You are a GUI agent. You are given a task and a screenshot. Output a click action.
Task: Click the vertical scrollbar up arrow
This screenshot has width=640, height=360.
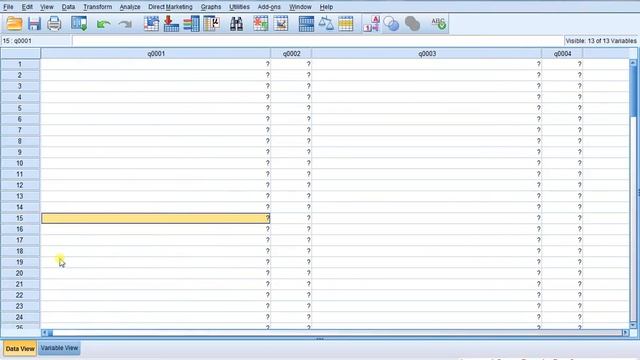pos(633,63)
